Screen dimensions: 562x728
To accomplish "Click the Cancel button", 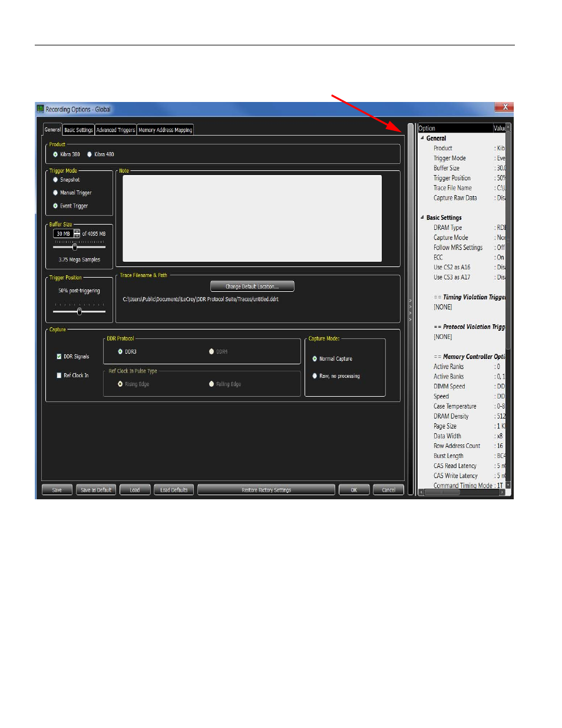I will coord(389,490).
